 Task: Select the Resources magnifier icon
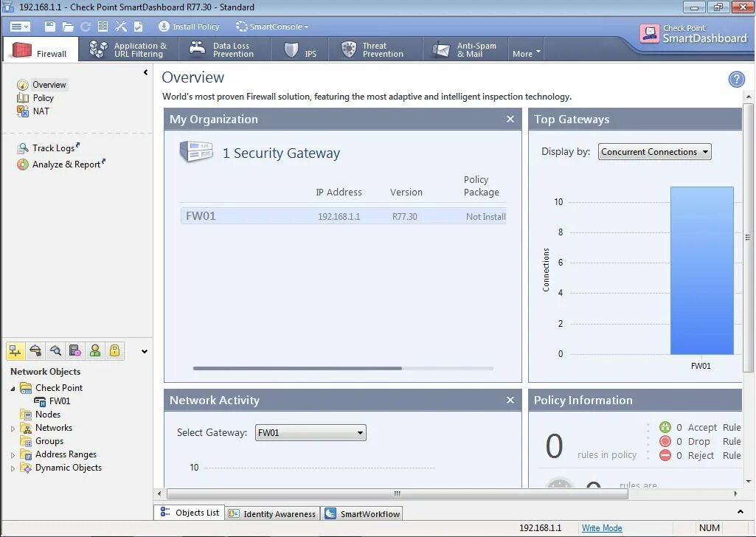pos(55,350)
